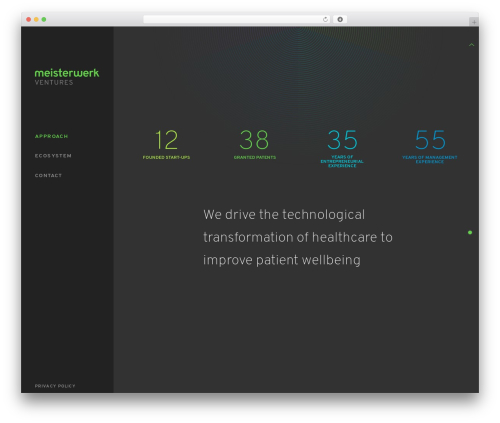
Task: Open the Ecosystem menu item
Action: (53, 156)
